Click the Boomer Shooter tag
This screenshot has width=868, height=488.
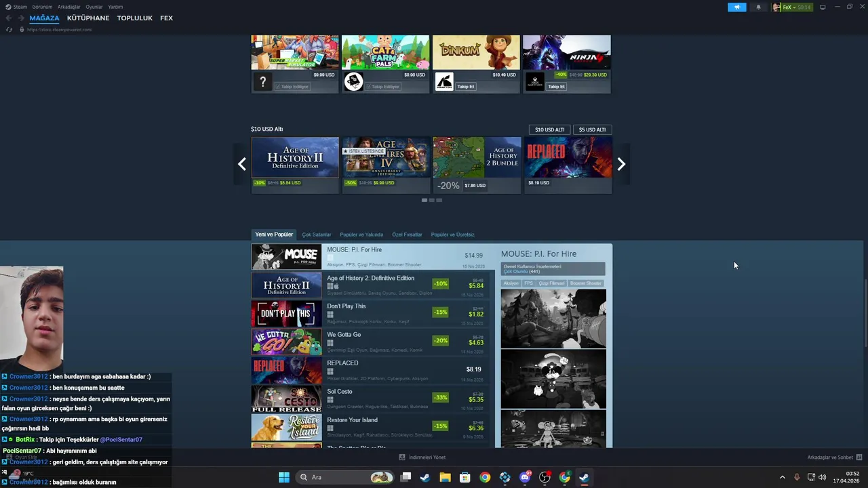pos(585,283)
